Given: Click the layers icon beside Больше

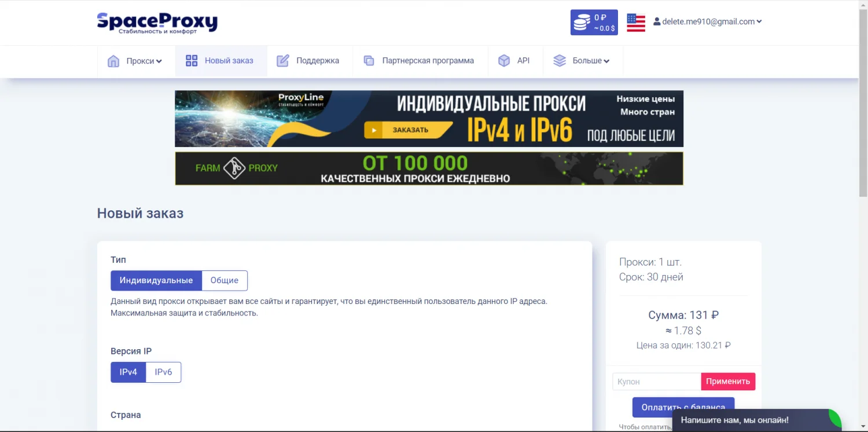Looking at the screenshot, I should 560,61.
